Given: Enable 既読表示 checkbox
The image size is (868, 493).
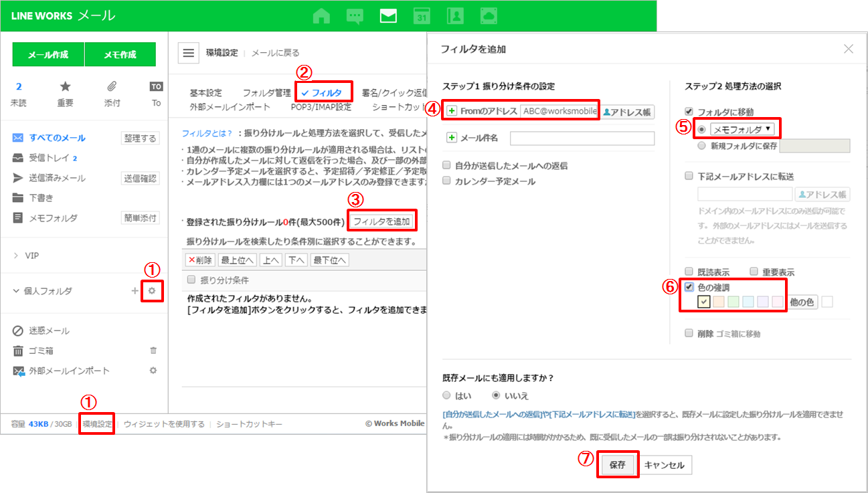Looking at the screenshot, I should point(689,272).
